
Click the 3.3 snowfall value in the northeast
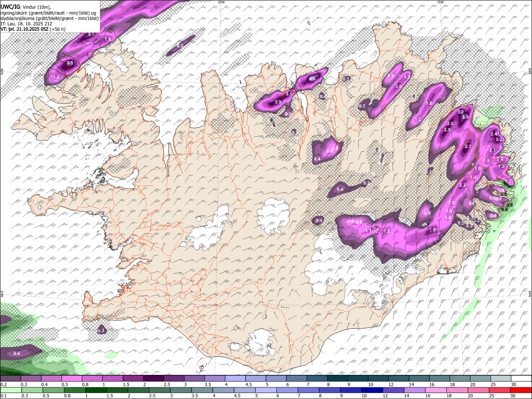465,117
